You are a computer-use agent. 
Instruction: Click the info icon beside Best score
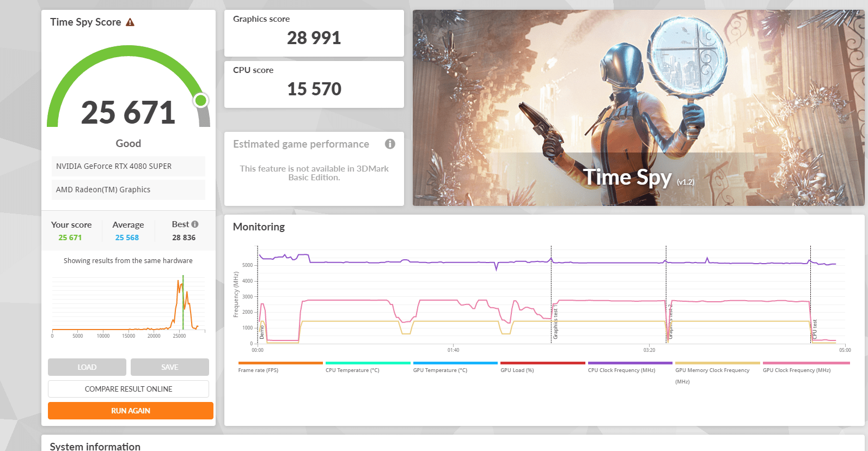(195, 224)
